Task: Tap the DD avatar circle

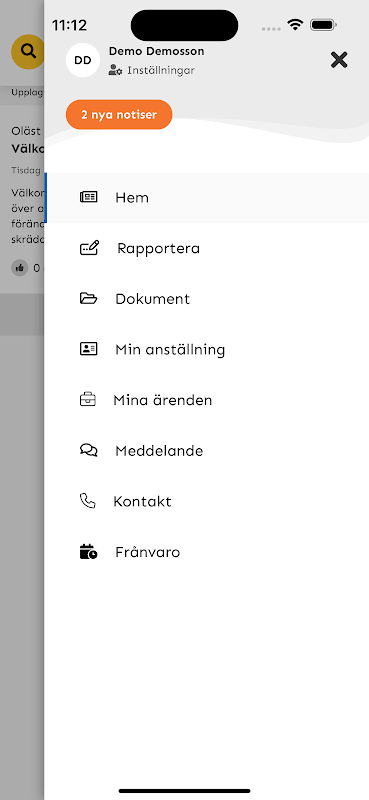Action: point(83,60)
